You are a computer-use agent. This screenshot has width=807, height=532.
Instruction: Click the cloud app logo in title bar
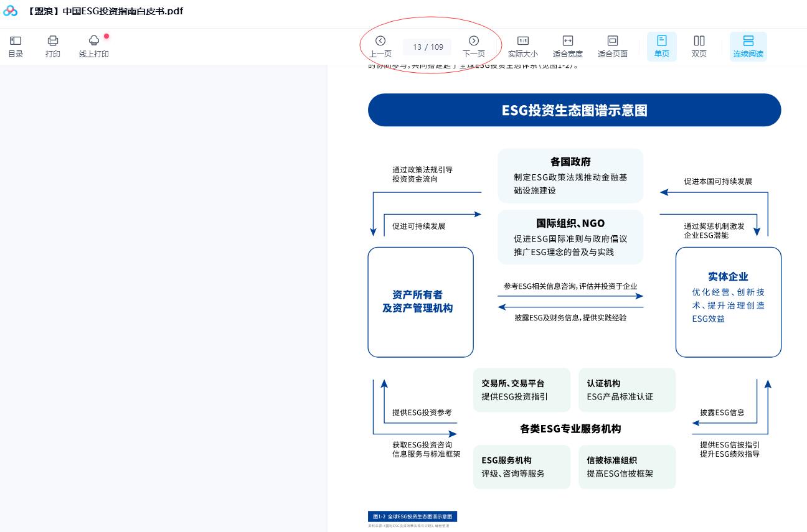point(11,11)
